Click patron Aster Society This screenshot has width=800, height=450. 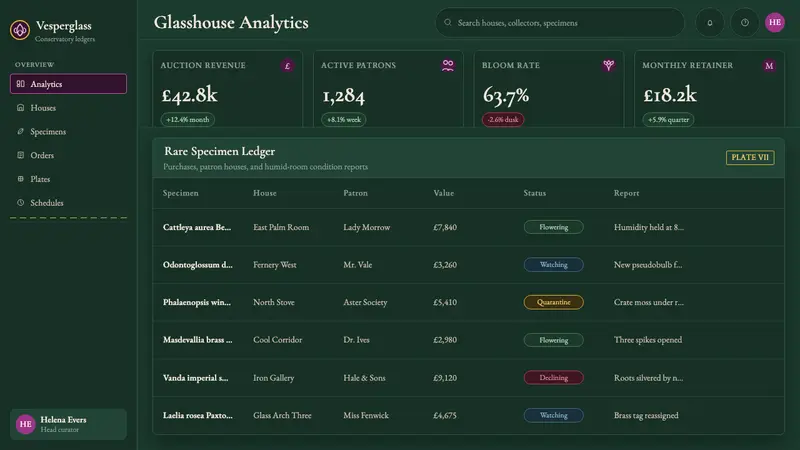pos(365,302)
